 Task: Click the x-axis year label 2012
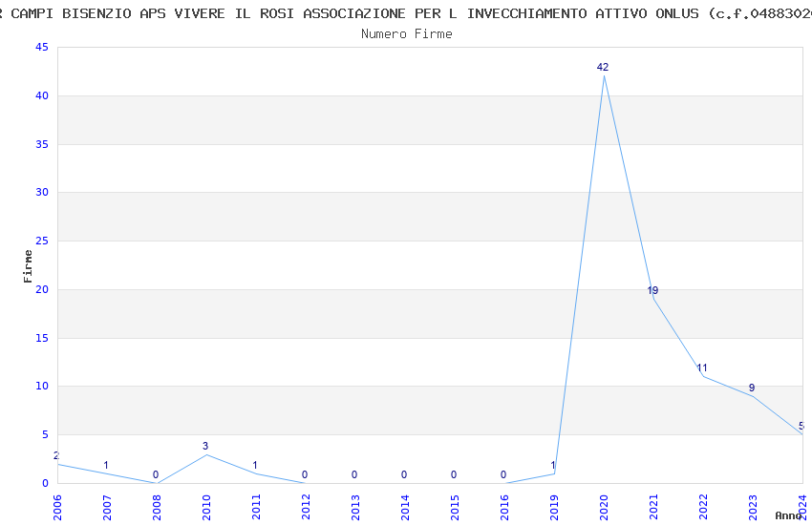tap(306, 508)
